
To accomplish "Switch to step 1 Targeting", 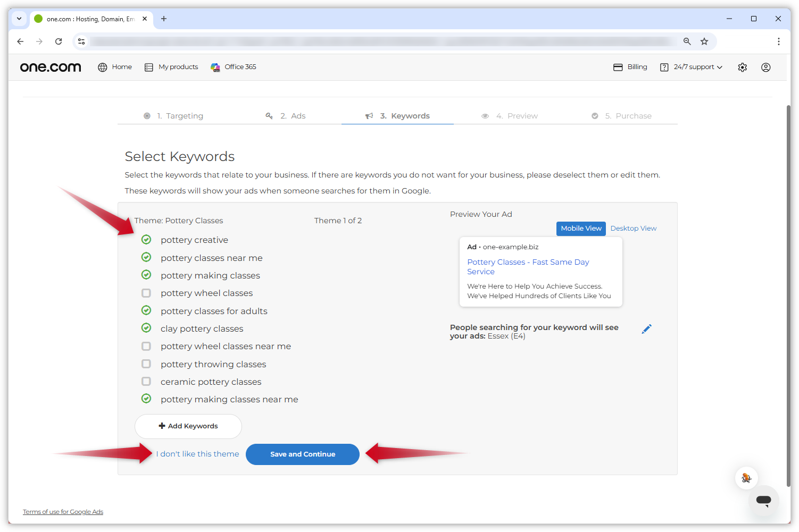I will pos(173,116).
